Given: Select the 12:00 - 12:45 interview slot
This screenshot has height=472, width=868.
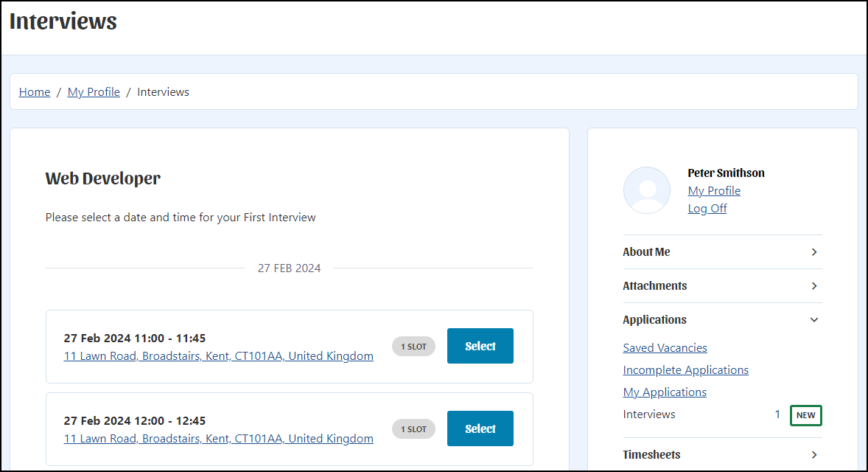Looking at the screenshot, I should (480, 428).
